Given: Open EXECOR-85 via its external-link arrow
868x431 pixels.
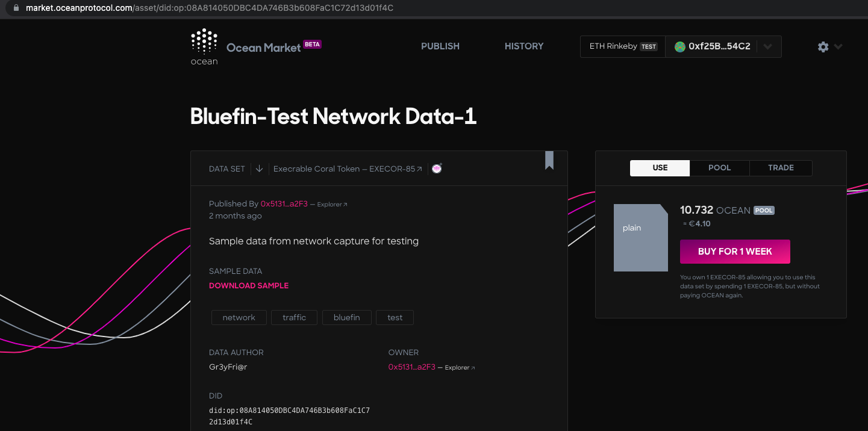Looking at the screenshot, I should point(420,168).
